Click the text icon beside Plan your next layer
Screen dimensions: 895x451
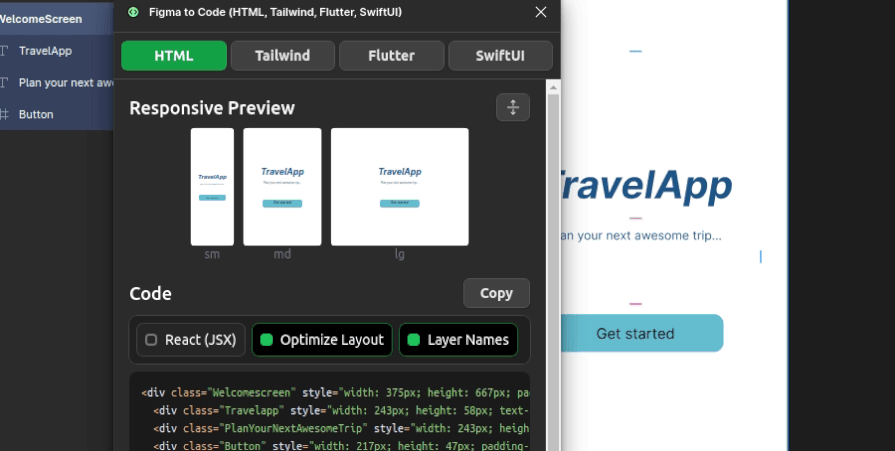point(4,83)
